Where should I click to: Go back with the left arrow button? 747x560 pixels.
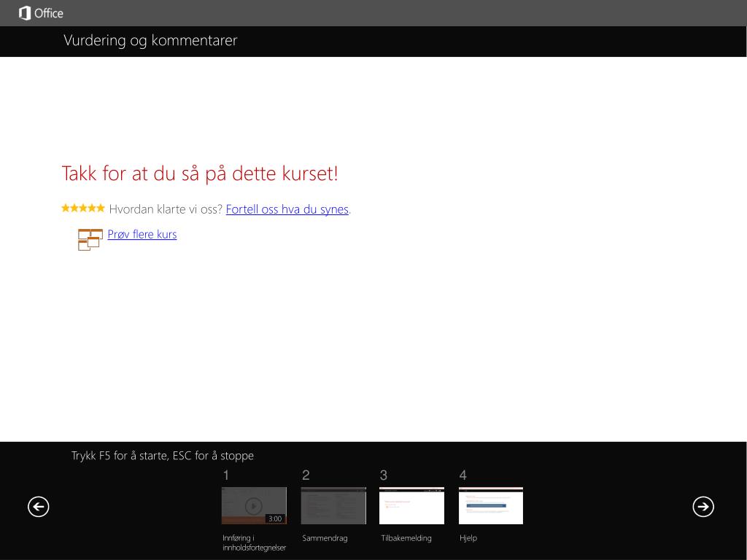39,506
